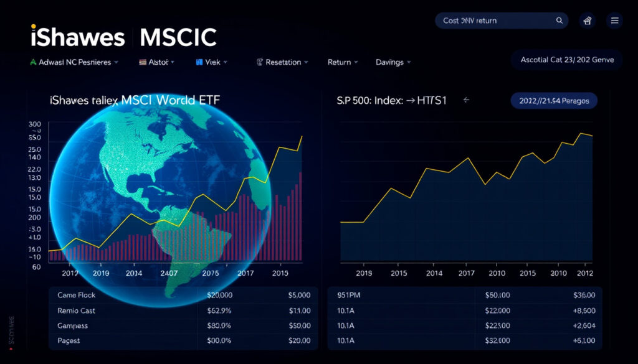Image resolution: width=638 pixels, height=364 pixels.
Task: Click the $20.00 cell in Pagest row
Action: pyautogui.click(x=300, y=341)
